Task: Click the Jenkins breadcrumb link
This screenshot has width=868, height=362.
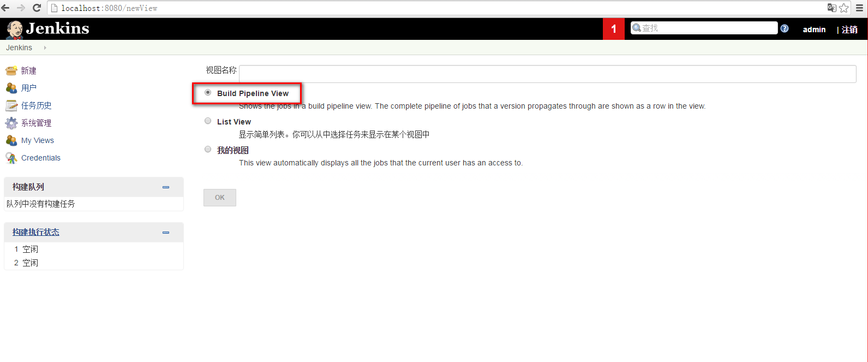Action: [19, 48]
